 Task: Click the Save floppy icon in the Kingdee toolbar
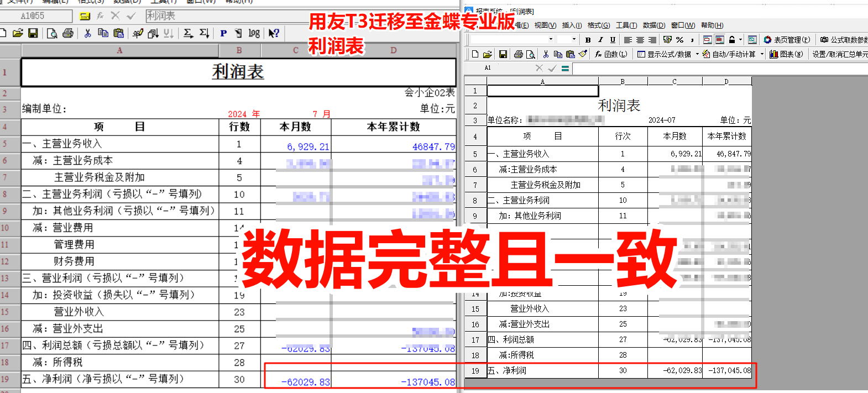coord(503,54)
